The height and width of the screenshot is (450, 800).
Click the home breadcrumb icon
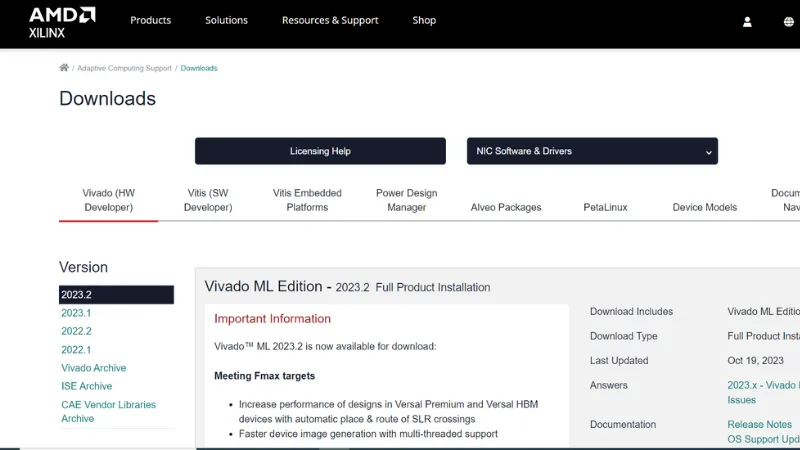click(x=64, y=68)
